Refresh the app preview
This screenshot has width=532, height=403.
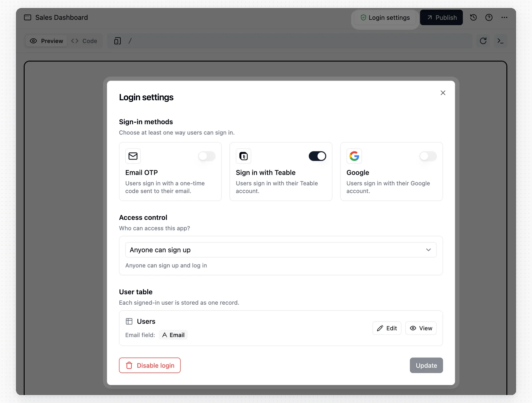click(x=483, y=41)
